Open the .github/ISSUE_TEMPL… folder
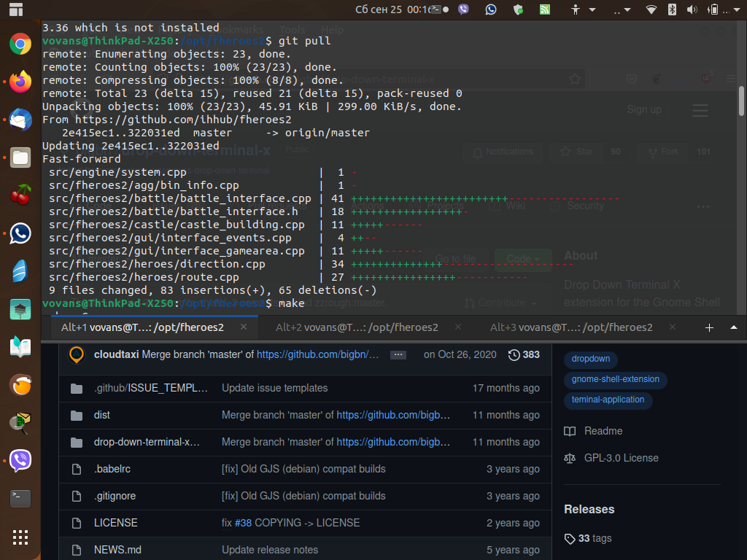Screen dimensions: 747x560 click(150, 388)
